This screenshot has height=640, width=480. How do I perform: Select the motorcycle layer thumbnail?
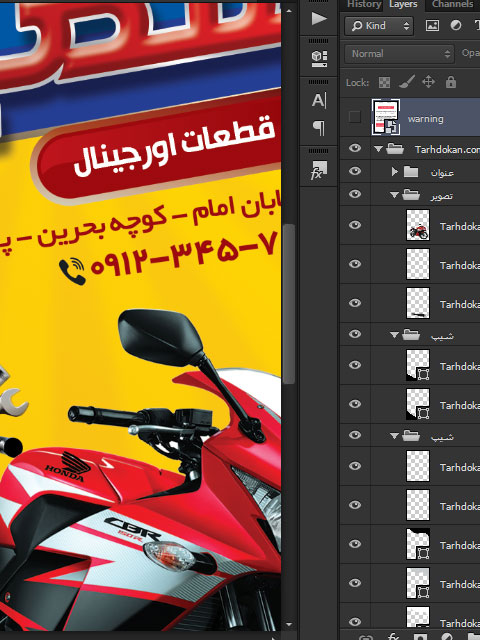pyautogui.click(x=418, y=225)
